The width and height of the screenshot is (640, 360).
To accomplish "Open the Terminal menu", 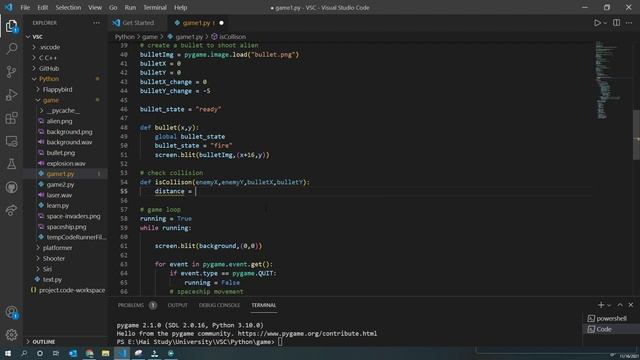I will (155, 7).
